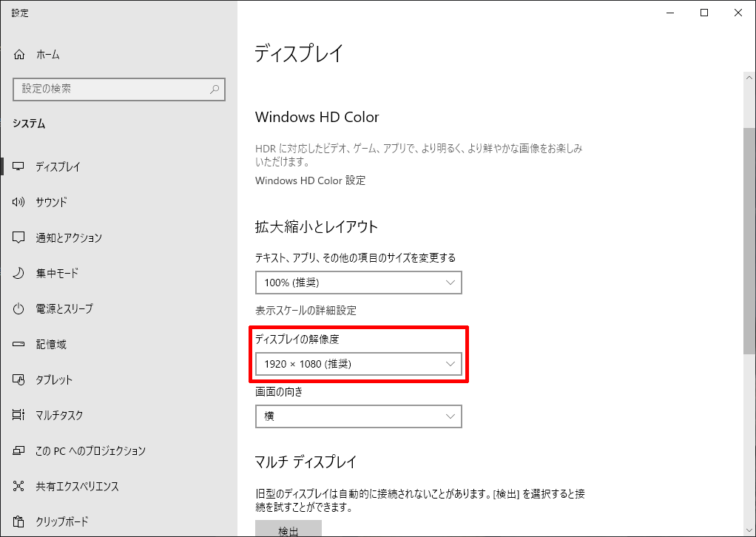The image size is (756, 537).
Task: Open Windows HD Color 設定
Action: 309,180
